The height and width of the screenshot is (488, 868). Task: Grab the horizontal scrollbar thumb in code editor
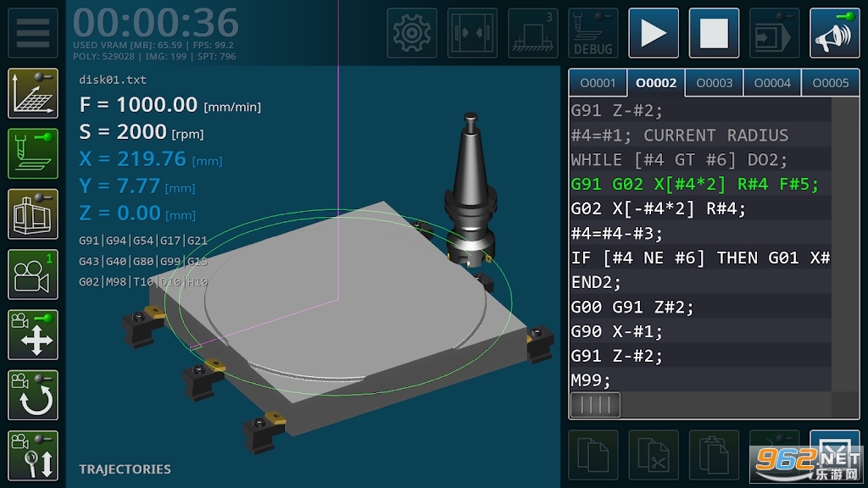tap(595, 404)
